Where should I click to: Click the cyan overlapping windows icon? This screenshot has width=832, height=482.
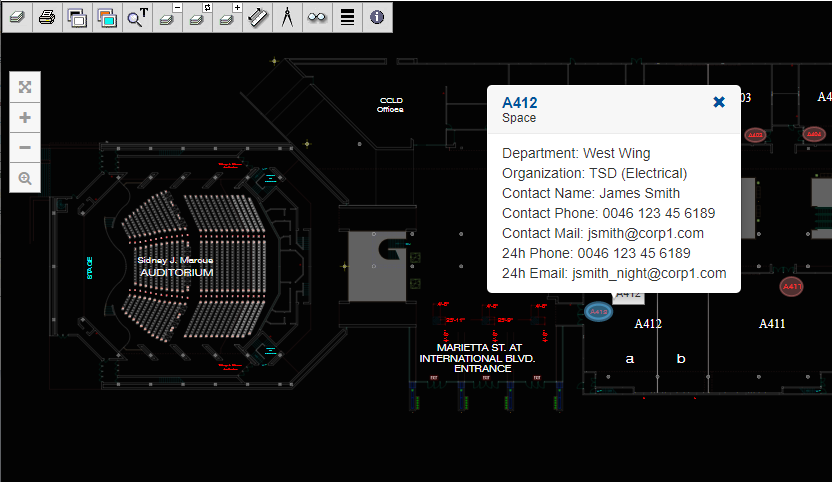point(106,17)
